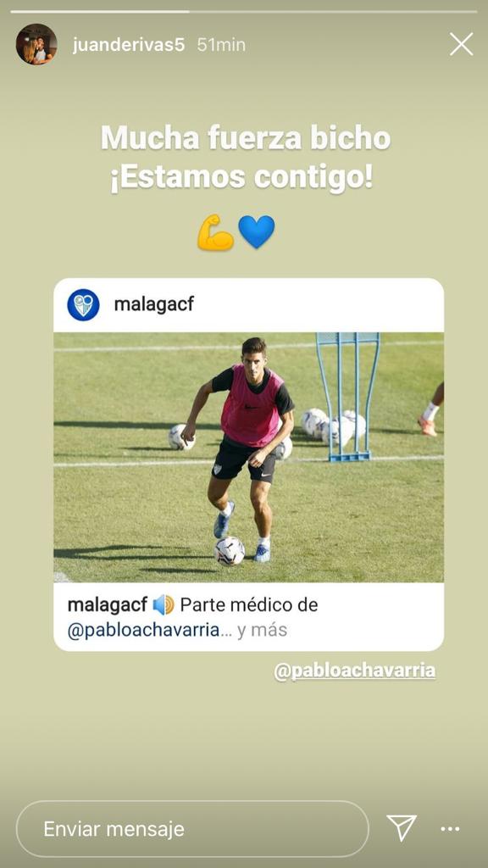Open the shared training photo post

248,457
